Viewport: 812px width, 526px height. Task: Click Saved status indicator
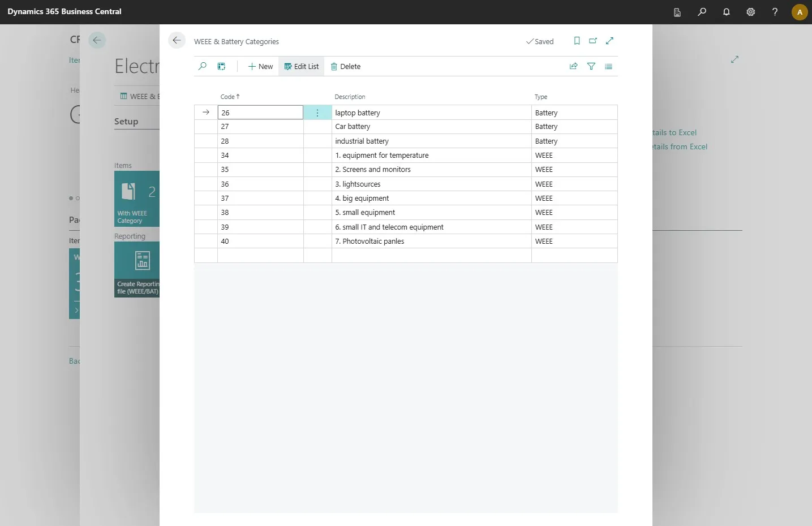(x=540, y=41)
